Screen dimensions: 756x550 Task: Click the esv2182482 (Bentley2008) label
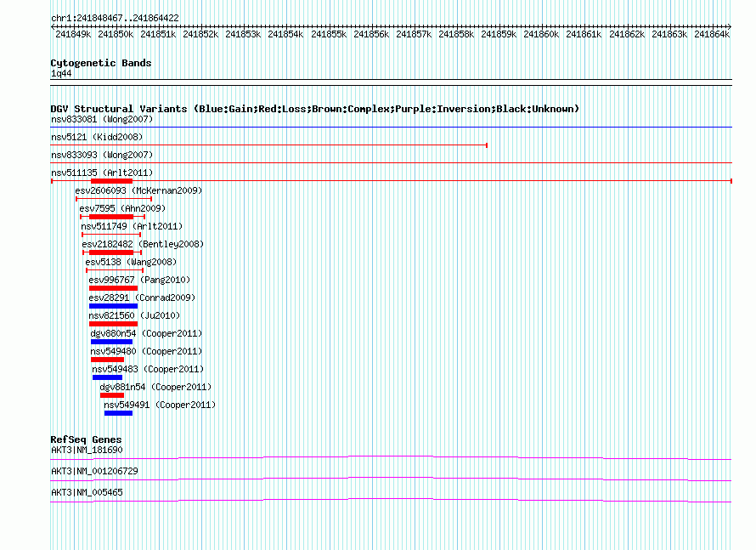tap(144, 244)
